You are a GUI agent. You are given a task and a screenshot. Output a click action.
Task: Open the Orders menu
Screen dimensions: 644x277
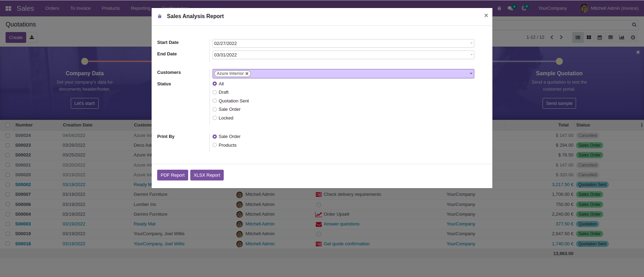click(52, 8)
